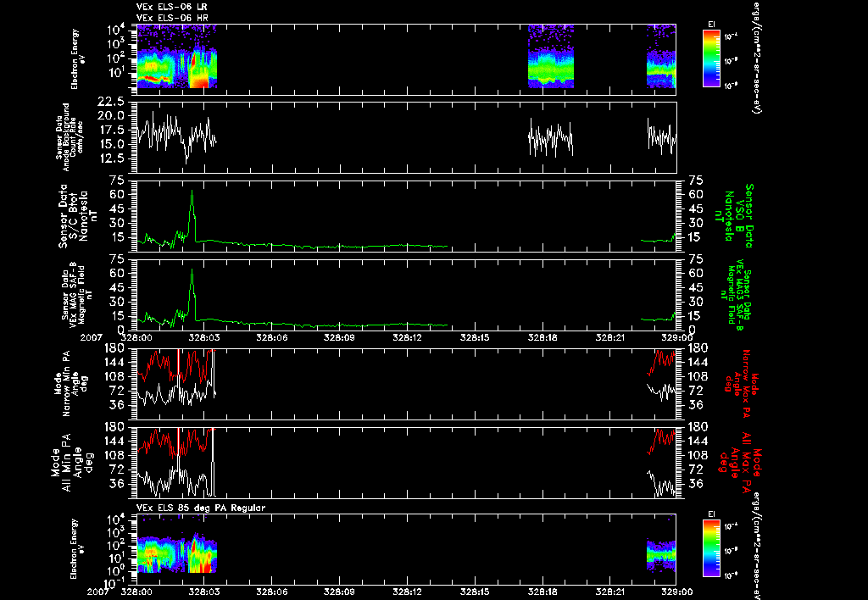Click the magnetic field peak in the MAG SAF-B panel
Viewport: 868px width, 600px height.
pos(192,270)
